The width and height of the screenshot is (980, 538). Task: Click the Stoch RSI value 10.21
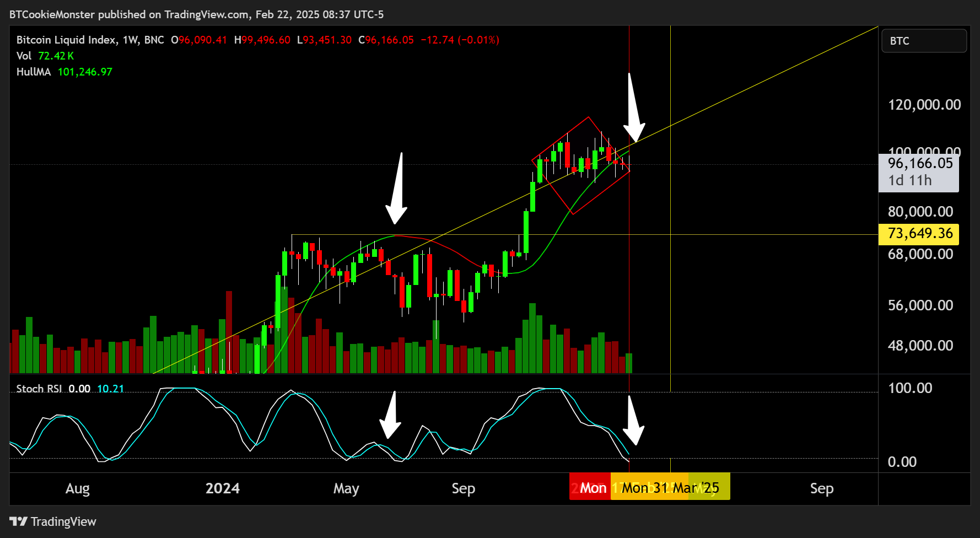(111, 389)
